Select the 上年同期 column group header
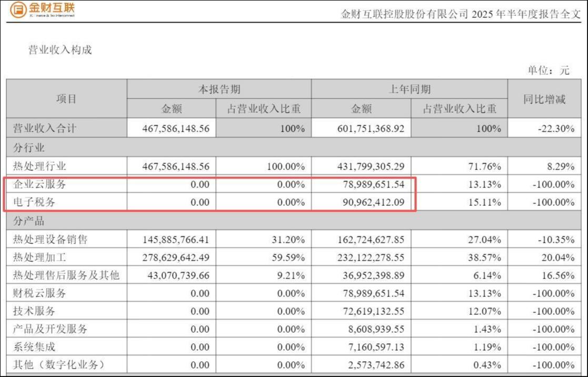588x377 pixels. coord(409,90)
